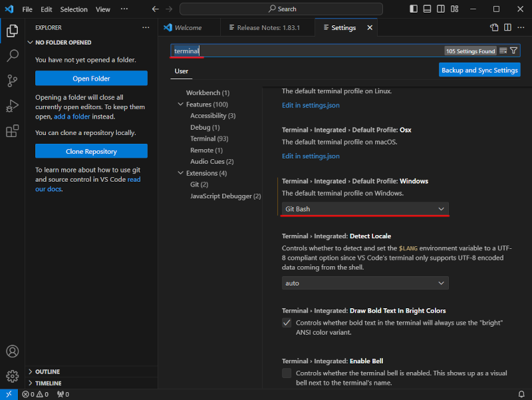Open the Source Control view
532x400 pixels.
click(x=12, y=81)
